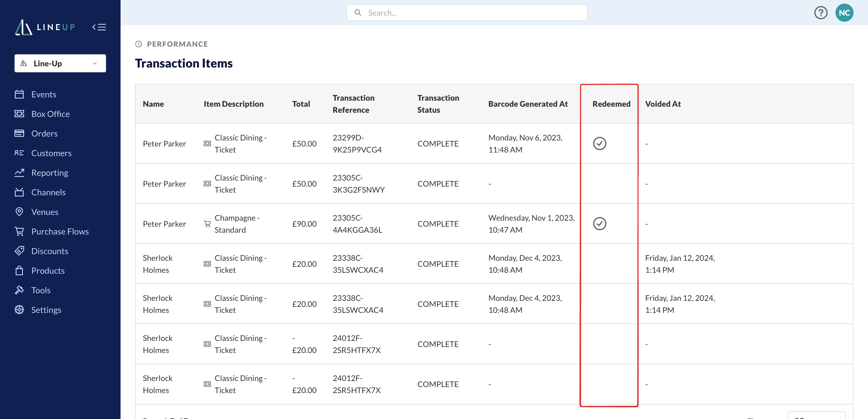
Task: Open Discounts page link
Action: [x=50, y=250]
